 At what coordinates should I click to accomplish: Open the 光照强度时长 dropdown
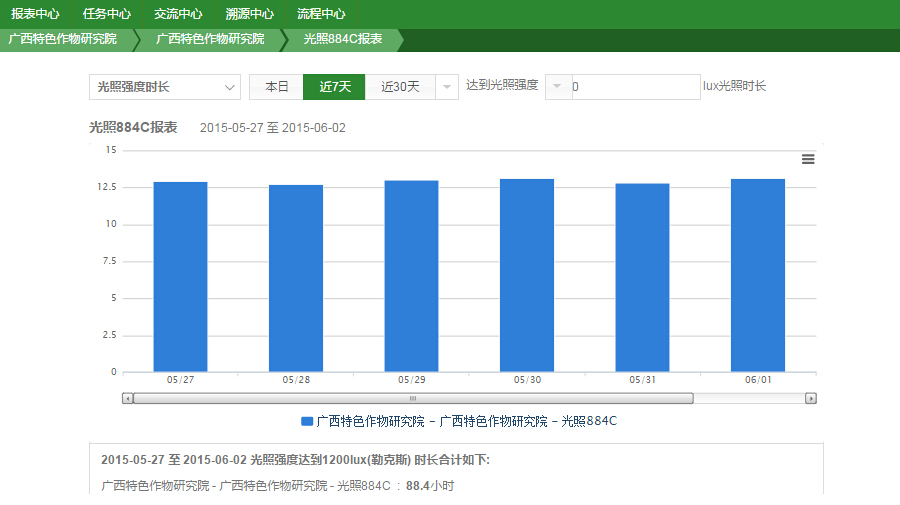click(164, 87)
